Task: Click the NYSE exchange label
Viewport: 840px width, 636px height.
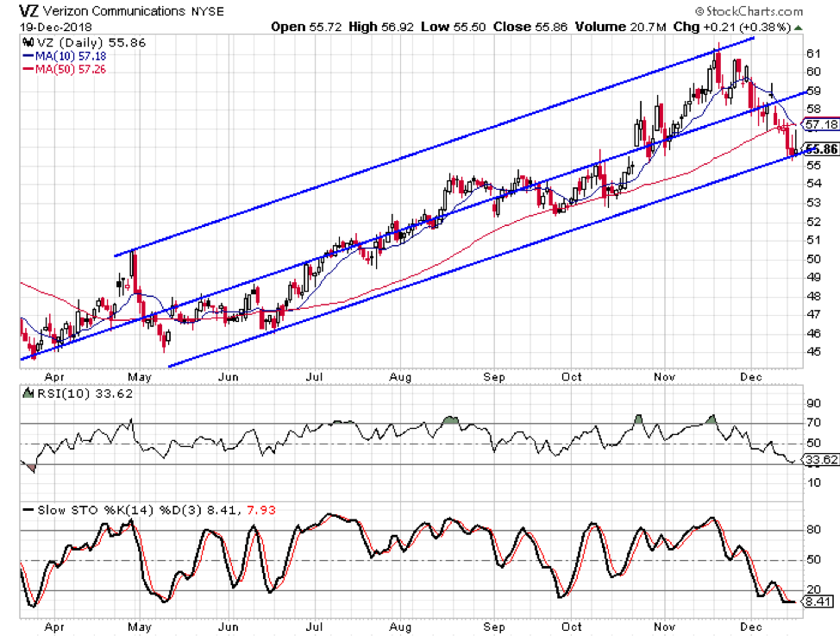Action: pos(207,11)
